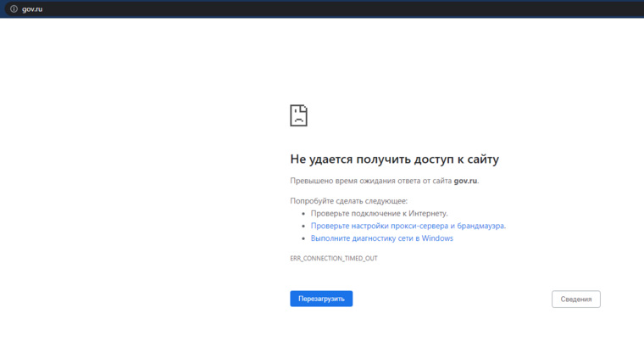Image resolution: width=644 pixels, height=358 pixels.
Task: Click the sad page error icon
Action: pyautogui.click(x=298, y=115)
